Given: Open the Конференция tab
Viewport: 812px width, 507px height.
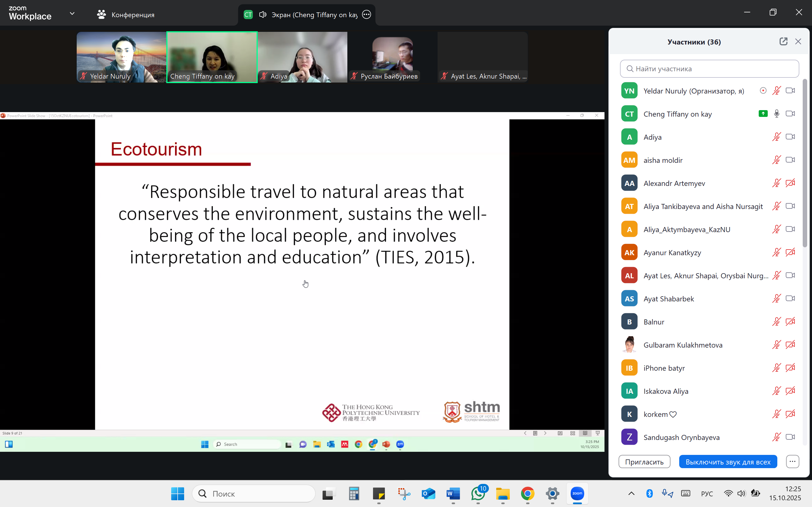Looking at the screenshot, I should pos(126,15).
